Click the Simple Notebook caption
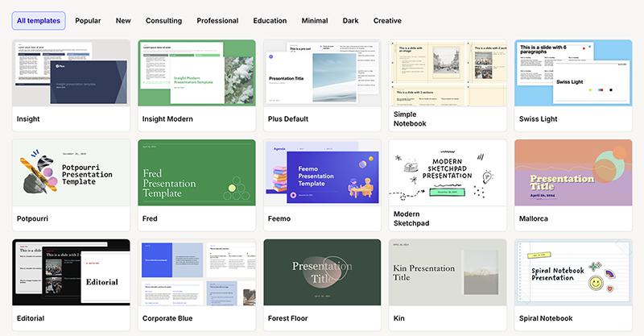Image resolution: width=644 pixels, height=336 pixels. tap(410, 119)
